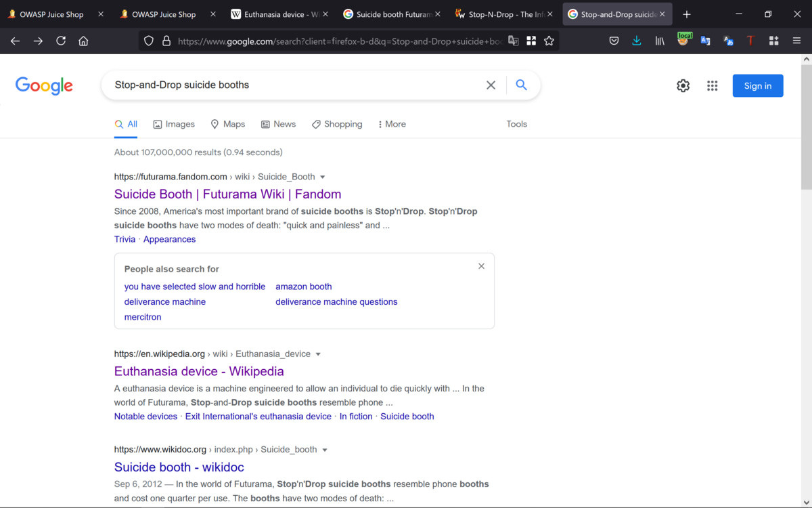The height and width of the screenshot is (508, 812).
Task: Open the search Tools options
Action: (516, 124)
